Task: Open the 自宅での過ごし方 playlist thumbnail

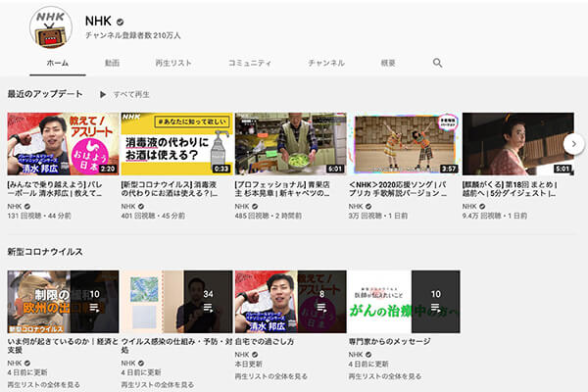Action: pyautogui.click(x=291, y=302)
